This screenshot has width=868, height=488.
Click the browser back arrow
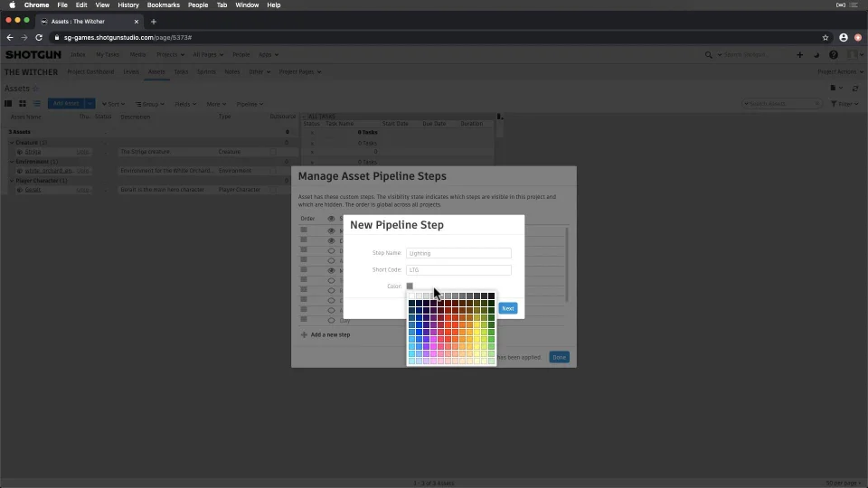pos(9,38)
